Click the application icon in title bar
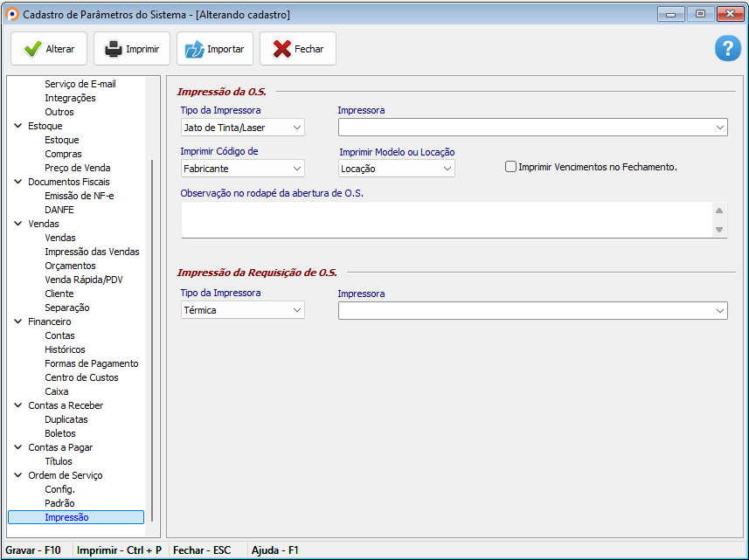The image size is (749, 560). pos(12,14)
